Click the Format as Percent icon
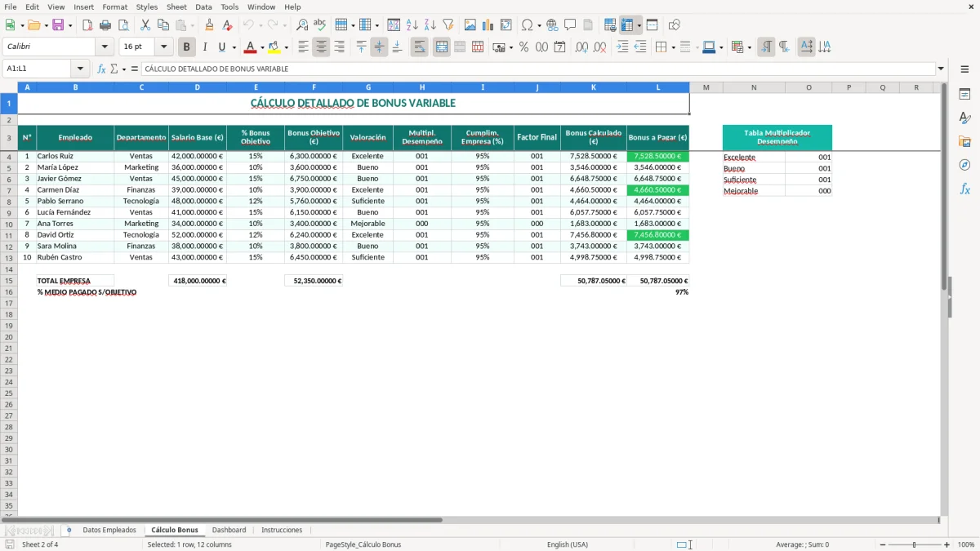 523,47
